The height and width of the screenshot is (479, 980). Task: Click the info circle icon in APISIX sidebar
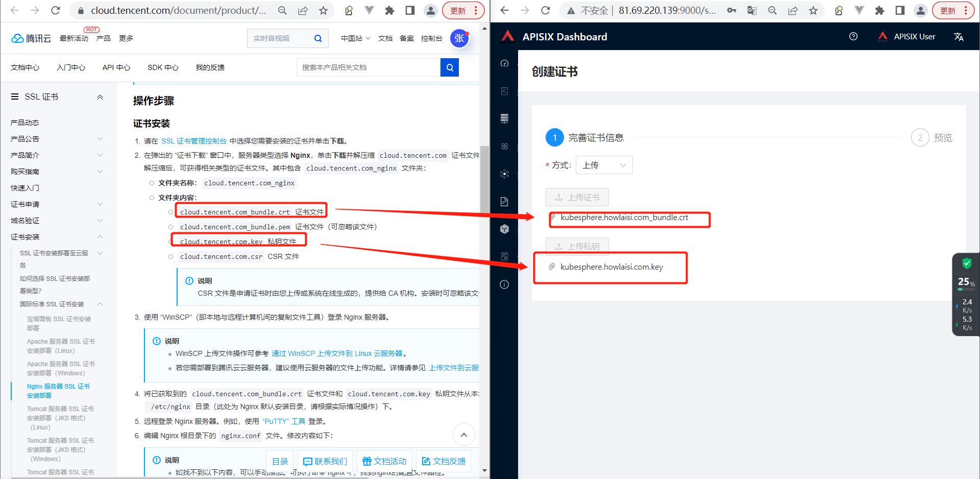(x=504, y=284)
